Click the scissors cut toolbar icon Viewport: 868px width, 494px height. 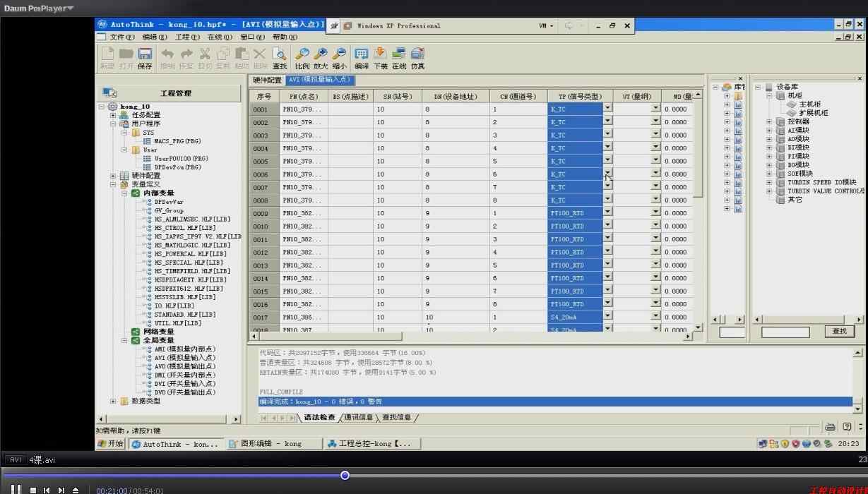(x=205, y=54)
